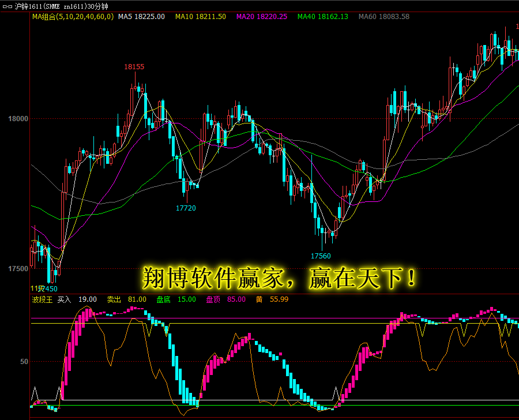Select the 沪锌1611(SHME zn1611)30分钟 chart title
The height and width of the screenshot is (420, 519).
point(62,6)
